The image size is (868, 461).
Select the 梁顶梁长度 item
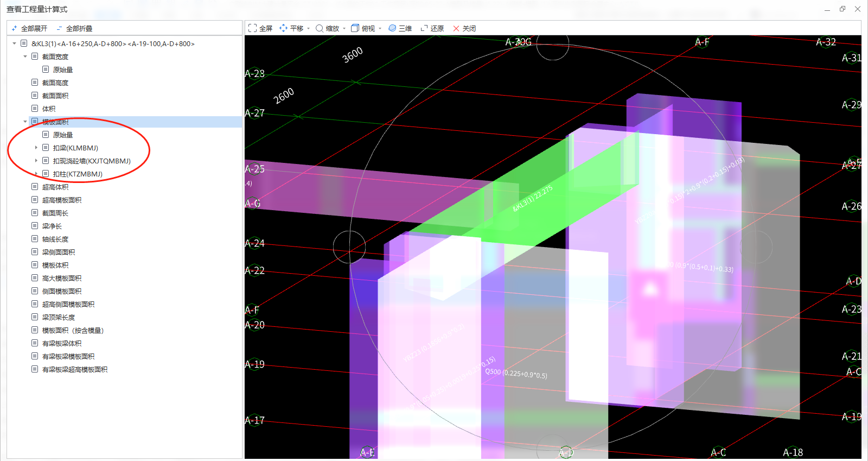point(59,317)
